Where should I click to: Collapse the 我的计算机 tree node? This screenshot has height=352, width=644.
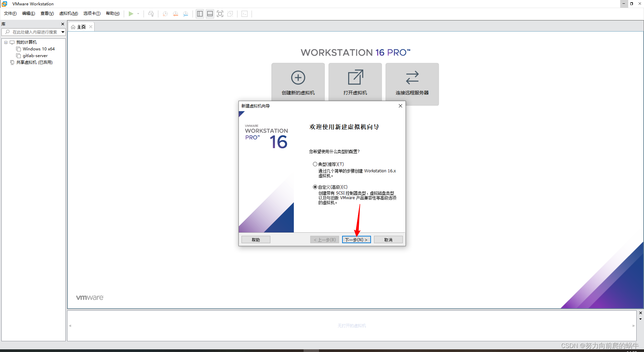point(6,42)
